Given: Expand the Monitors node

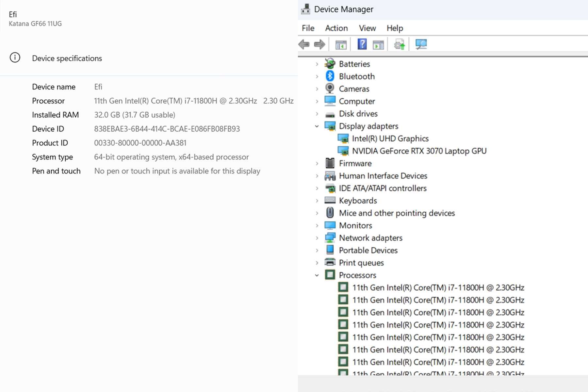Looking at the screenshot, I should (x=317, y=225).
